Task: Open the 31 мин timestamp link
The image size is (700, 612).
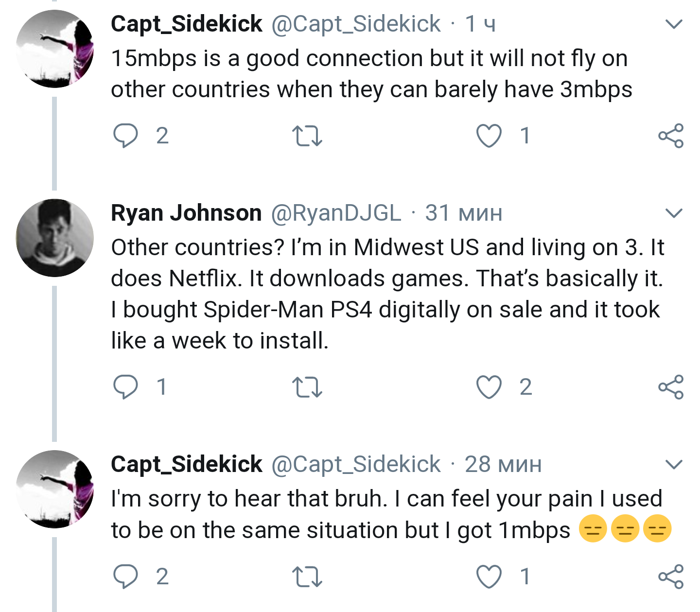Action: (463, 213)
